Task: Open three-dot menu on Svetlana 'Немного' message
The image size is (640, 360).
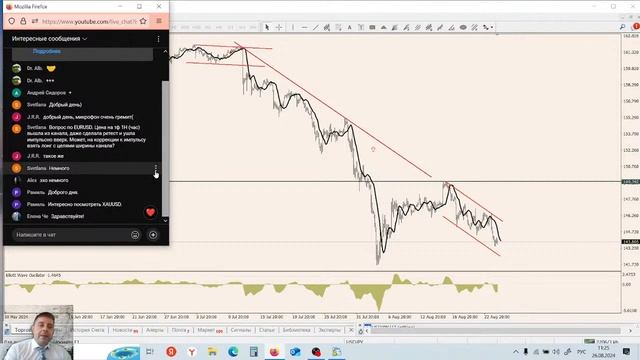Action: point(156,168)
